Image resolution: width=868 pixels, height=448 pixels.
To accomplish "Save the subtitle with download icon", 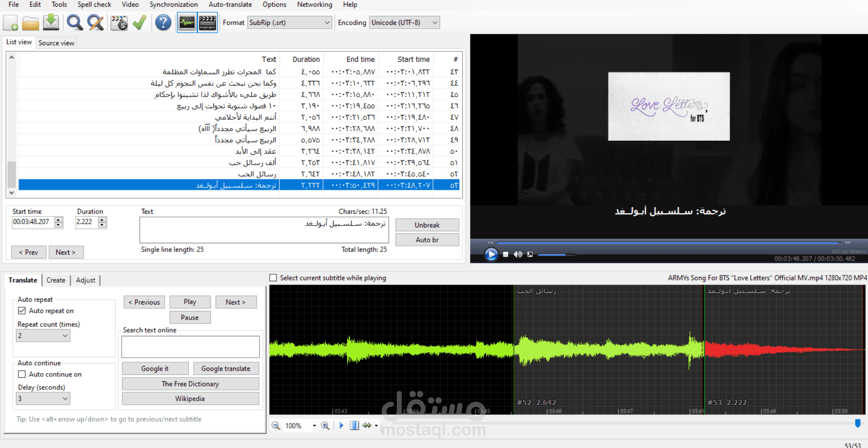I will click(x=51, y=22).
